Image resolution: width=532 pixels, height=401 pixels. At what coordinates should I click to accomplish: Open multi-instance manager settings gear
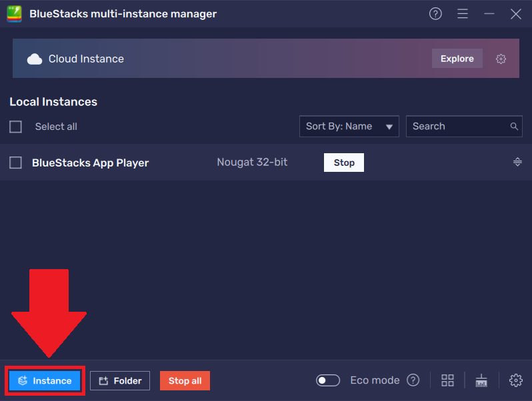(516, 380)
